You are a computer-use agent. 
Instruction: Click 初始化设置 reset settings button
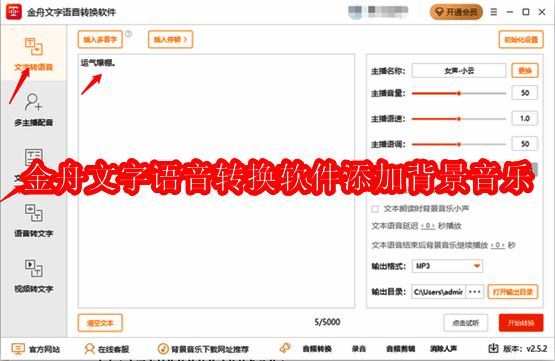[521, 40]
